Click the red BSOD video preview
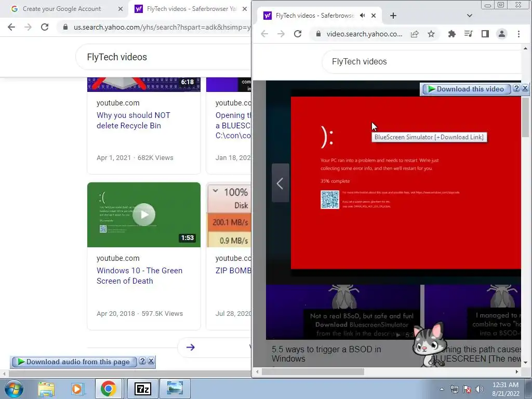Screen dimensions: 532x399 pos(405,182)
